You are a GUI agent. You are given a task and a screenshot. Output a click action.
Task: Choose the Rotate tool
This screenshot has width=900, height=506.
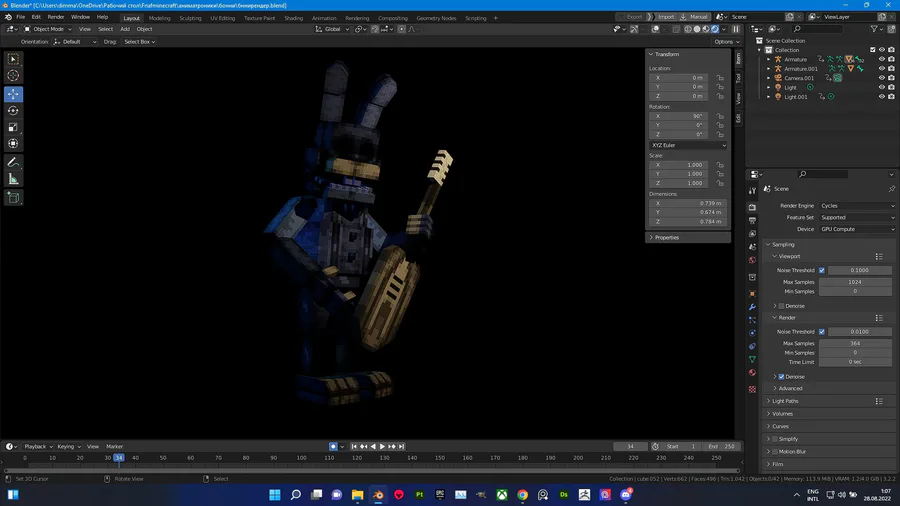click(x=13, y=110)
